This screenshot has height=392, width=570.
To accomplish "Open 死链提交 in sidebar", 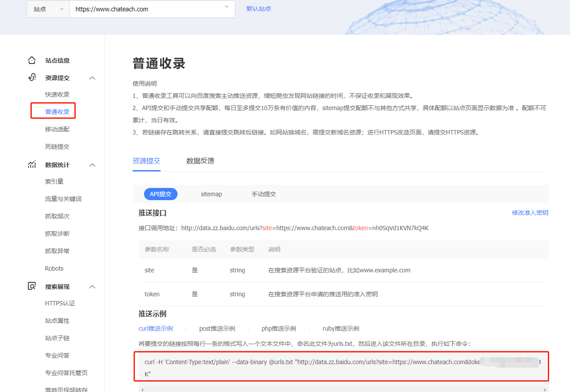I will tap(57, 147).
